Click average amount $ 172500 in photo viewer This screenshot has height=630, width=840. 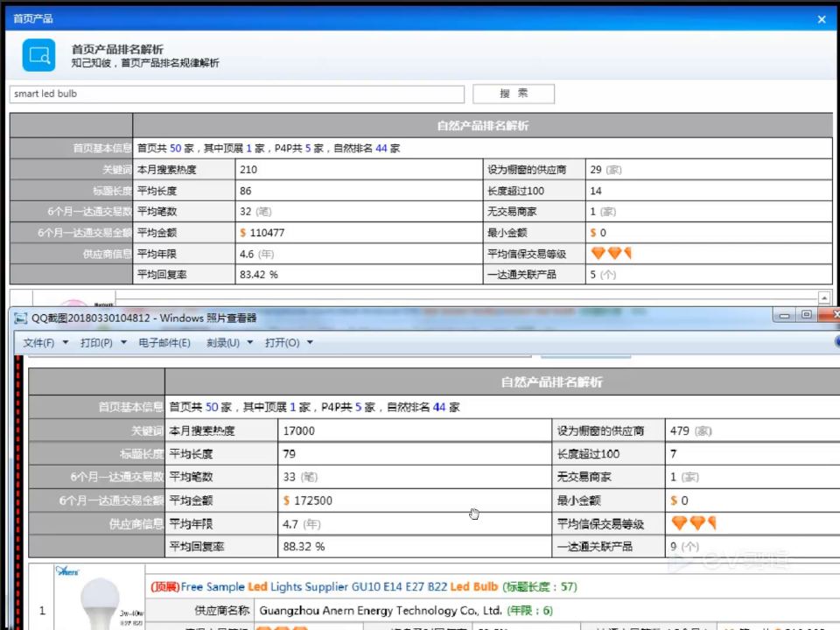tap(307, 500)
